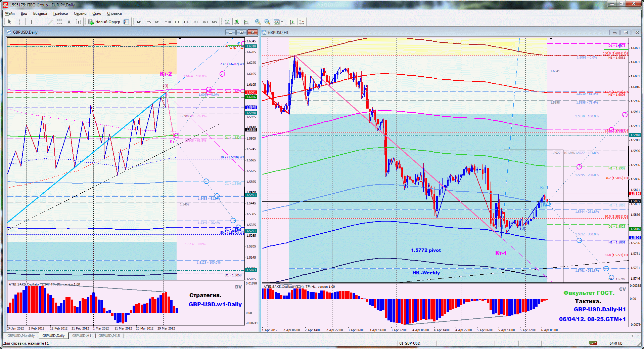
Task: Switch timeframe to W1
Action: click(x=205, y=22)
